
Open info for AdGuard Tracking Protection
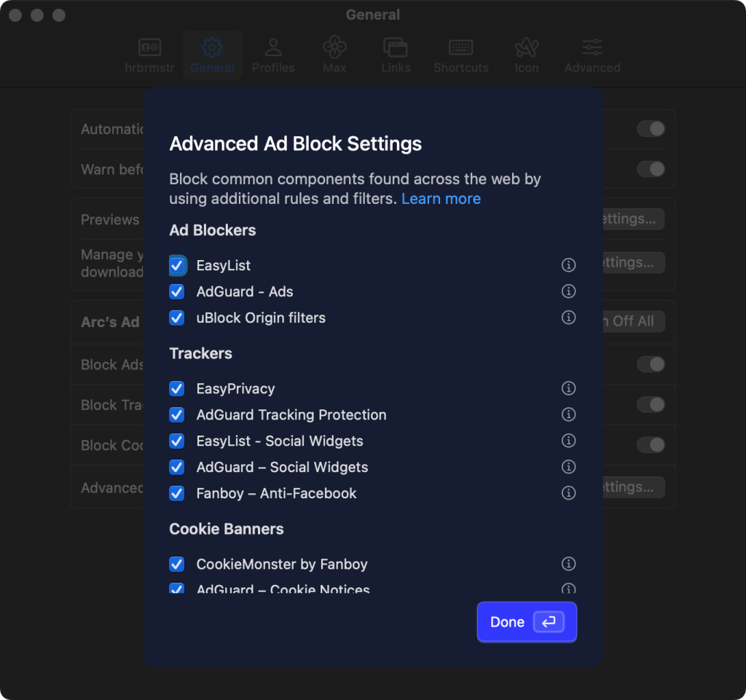(x=568, y=414)
